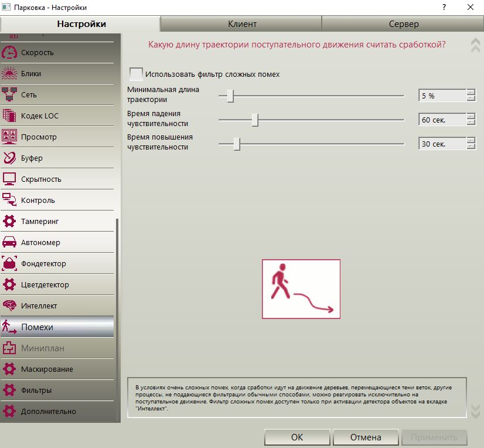Open the Фондетектор bag icon
Image resolution: width=484 pixels, height=448 pixels.
coord(9,263)
